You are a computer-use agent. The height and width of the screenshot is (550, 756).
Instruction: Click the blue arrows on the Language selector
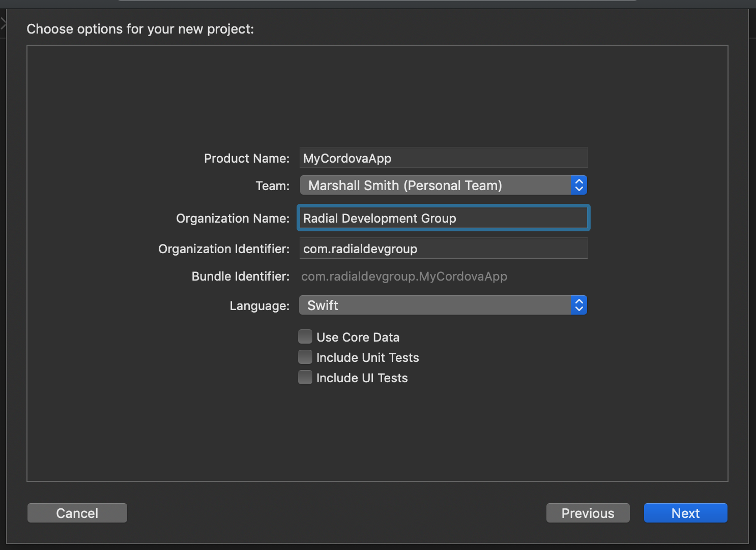578,305
